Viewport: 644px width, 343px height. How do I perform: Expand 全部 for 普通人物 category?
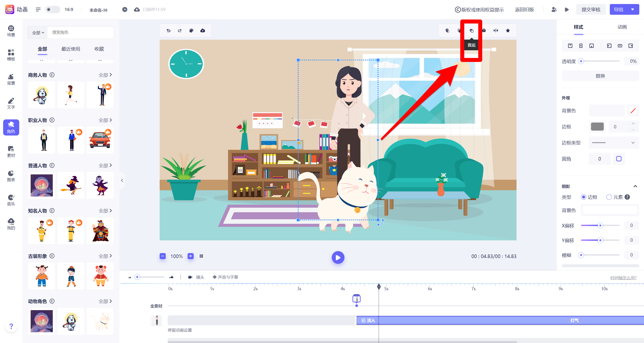pos(105,165)
